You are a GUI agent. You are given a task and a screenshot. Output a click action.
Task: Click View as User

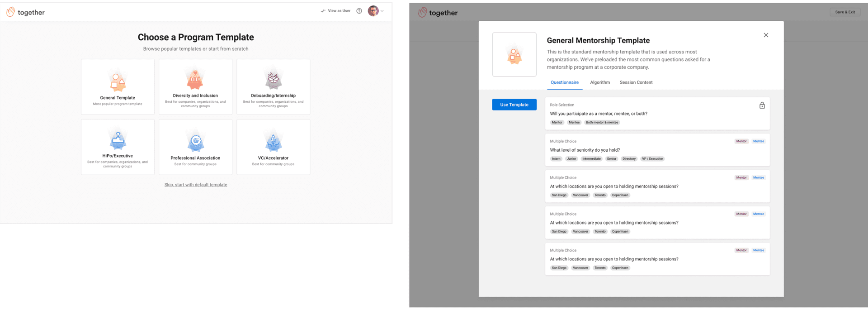tap(336, 11)
